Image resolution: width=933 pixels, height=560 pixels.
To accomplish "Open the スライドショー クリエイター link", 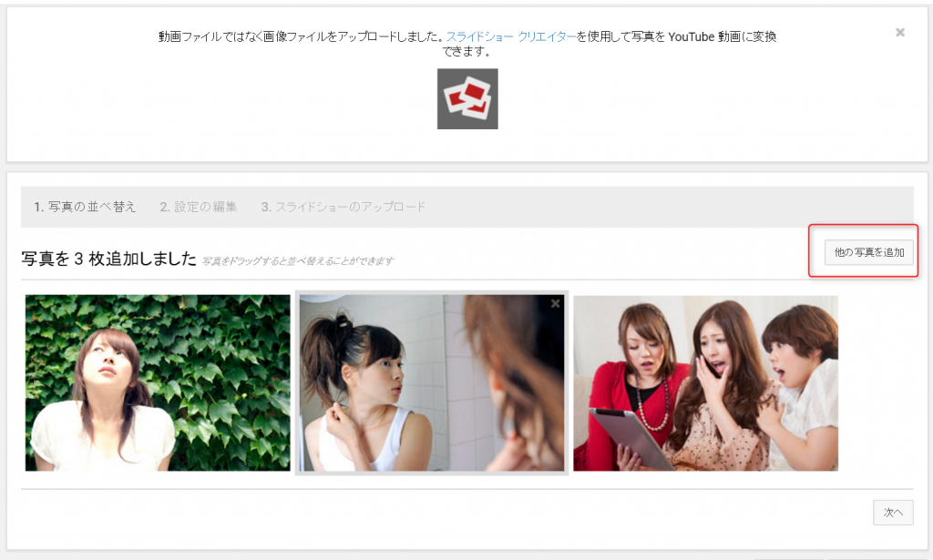I will (x=510, y=37).
